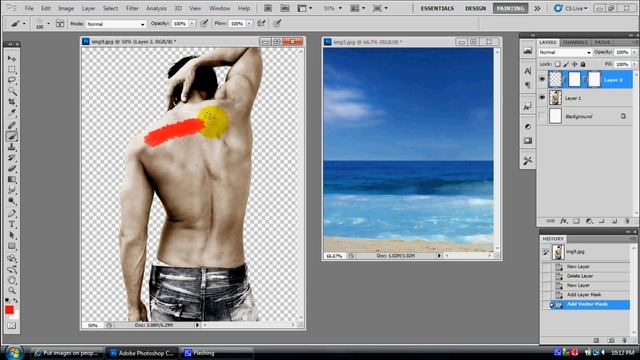Select the Lasso tool

12,80
